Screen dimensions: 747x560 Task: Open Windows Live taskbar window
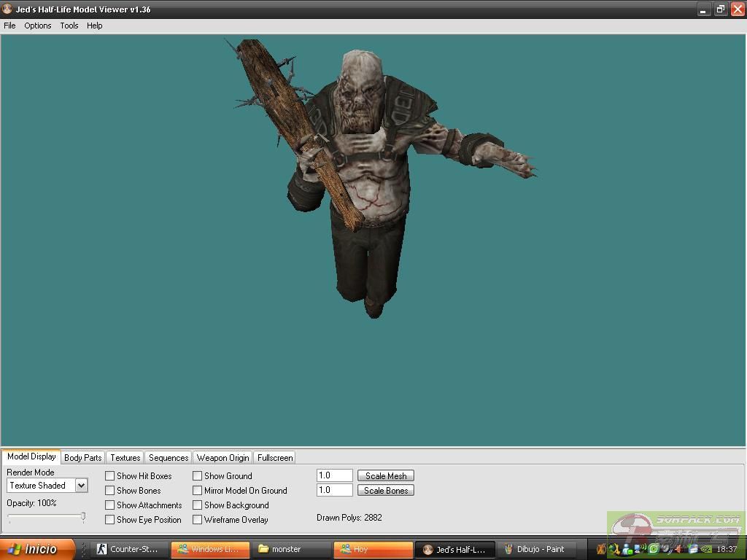[209, 550]
